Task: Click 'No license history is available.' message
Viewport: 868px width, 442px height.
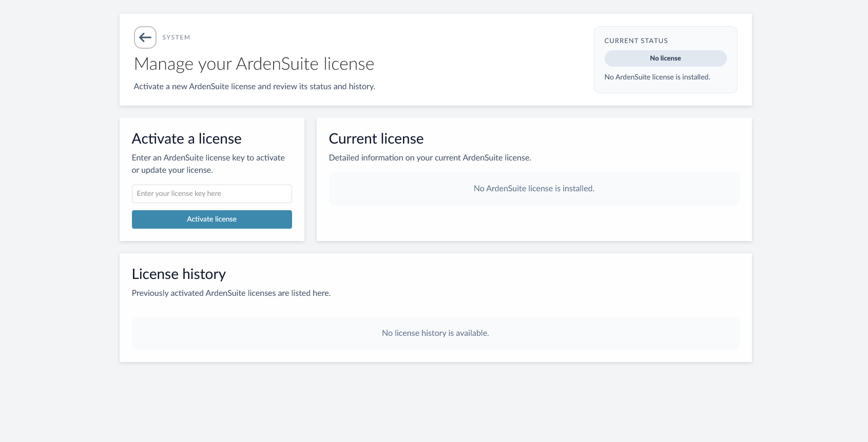Action: (435, 333)
